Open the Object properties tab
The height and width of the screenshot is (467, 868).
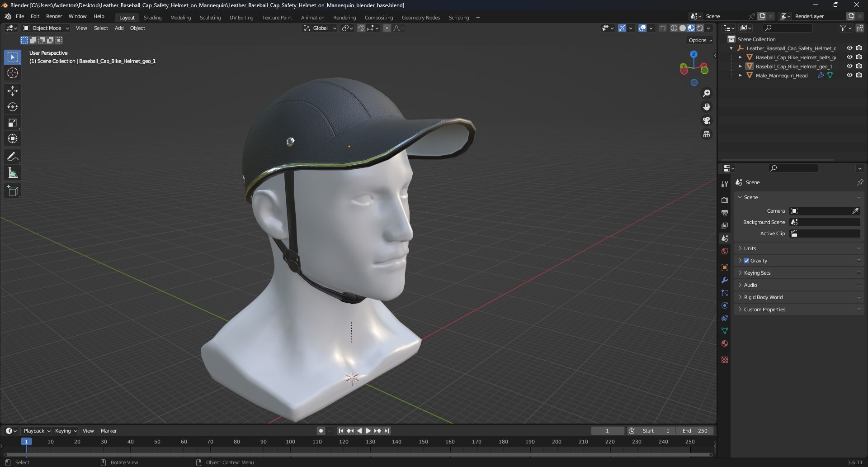pos(725,267)
